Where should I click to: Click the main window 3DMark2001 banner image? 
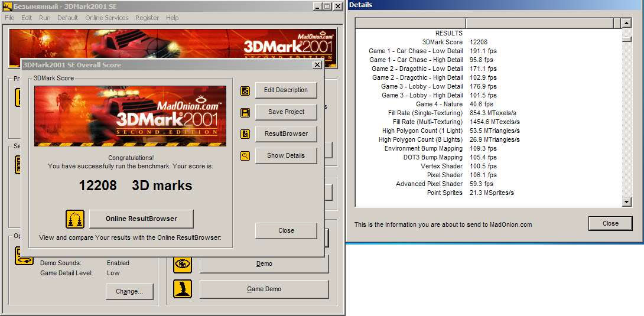(x=173, y=48)
